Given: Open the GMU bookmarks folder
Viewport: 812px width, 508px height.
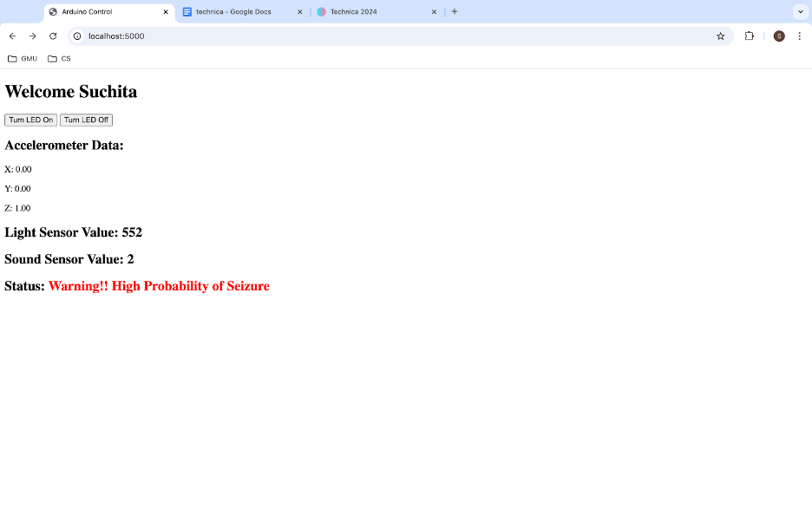Looking at the screenshot, I should point(23,58).
